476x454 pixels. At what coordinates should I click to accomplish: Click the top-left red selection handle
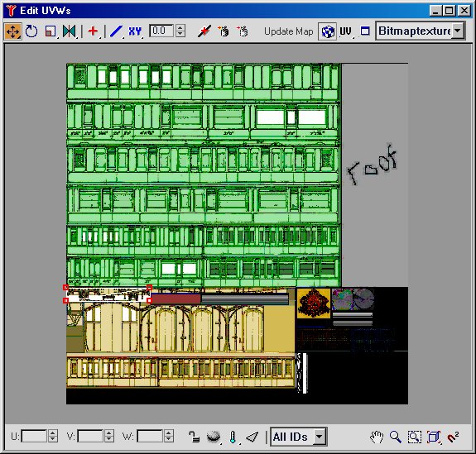[65, 287]
